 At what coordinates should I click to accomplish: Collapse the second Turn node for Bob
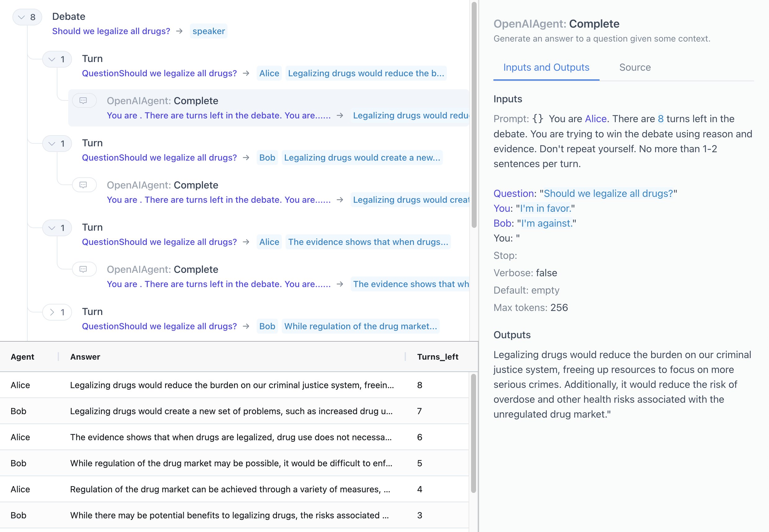click(52, 144)
